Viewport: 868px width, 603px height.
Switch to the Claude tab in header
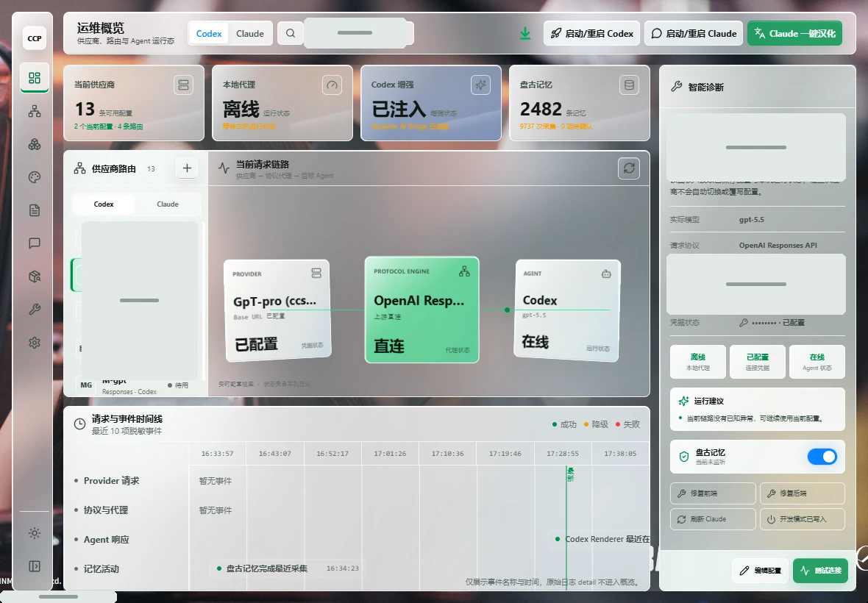coord(249,33)
